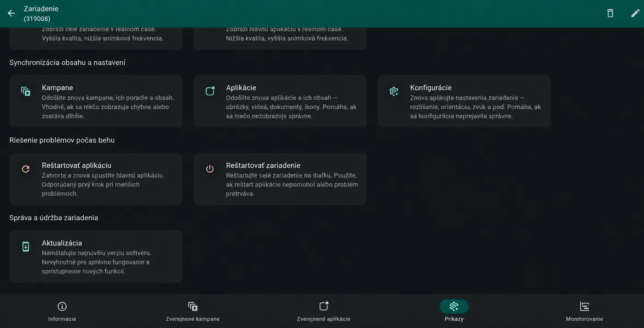
Task: Click the Konfigurácie card title
Action: [x=431, y=88]
